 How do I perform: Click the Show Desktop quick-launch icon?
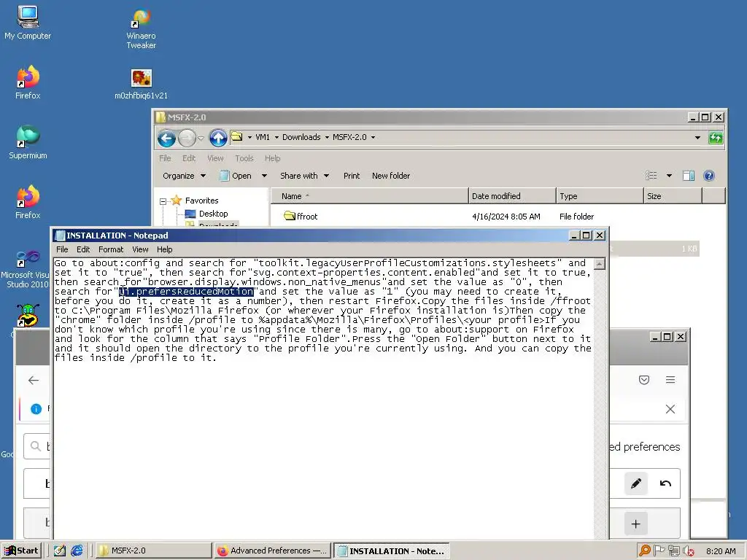[x=60, y=551]
